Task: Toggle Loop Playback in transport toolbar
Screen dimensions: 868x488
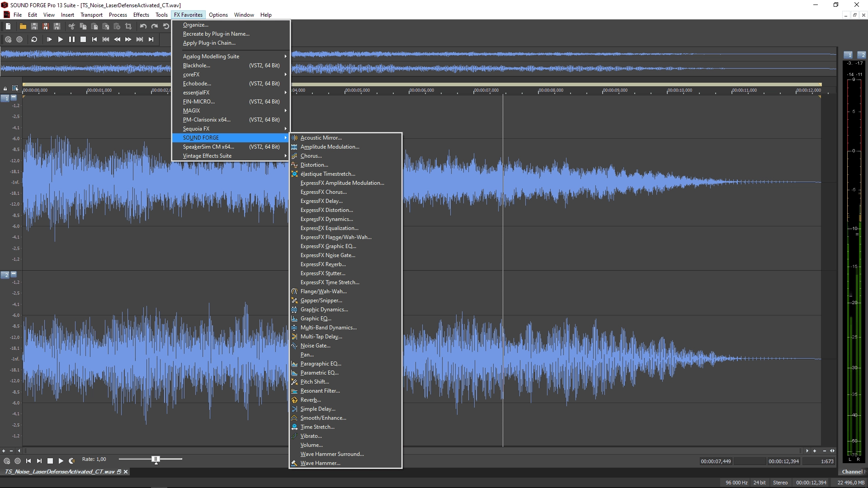Action: (34, 39)
